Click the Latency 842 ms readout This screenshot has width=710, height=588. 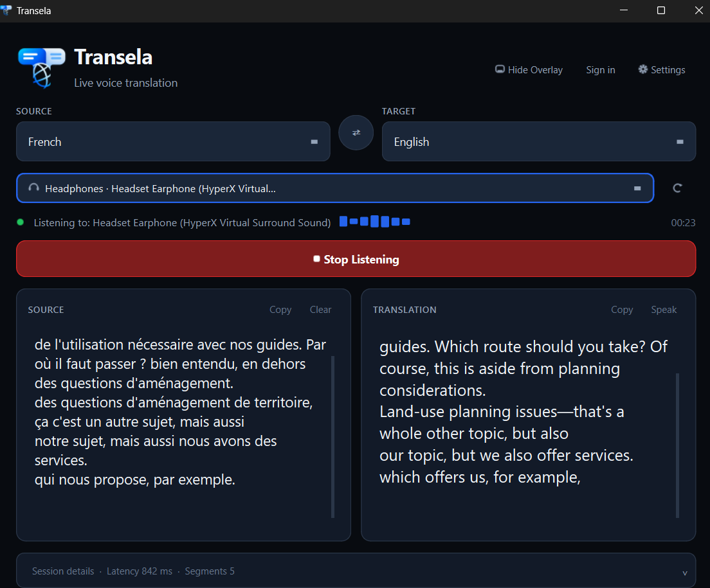tap(140, 571)
